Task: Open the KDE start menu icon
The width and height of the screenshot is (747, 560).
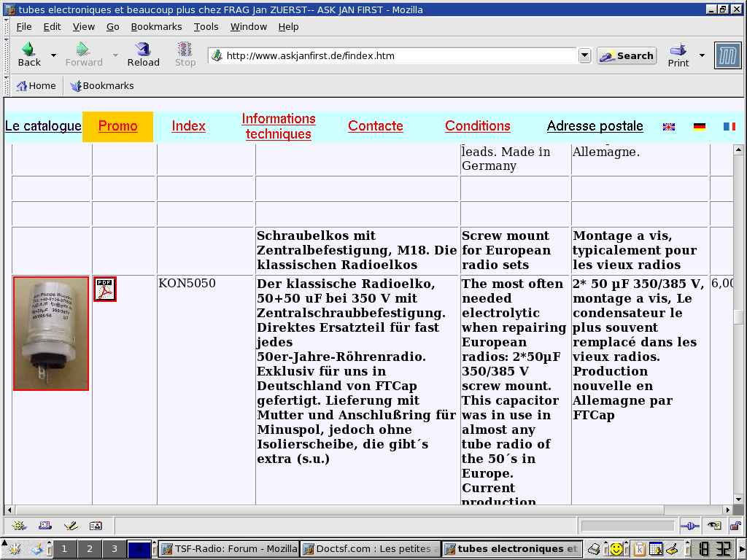Action: click(x=15, y=549)
